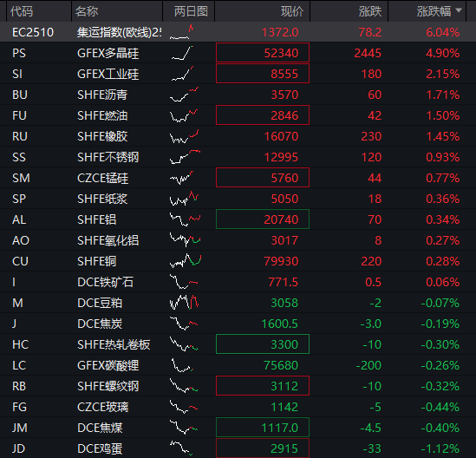Open the SHFE不锈钢 two-day mini chart
The width and height of the screenshot is (476, 458).
[185, 157]
